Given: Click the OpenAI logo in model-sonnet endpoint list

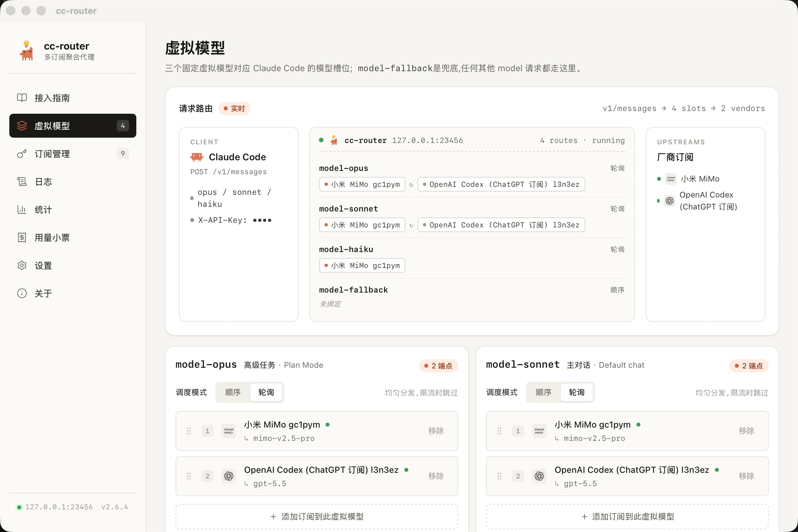Looking at the screenshot, I should point(539,476).
